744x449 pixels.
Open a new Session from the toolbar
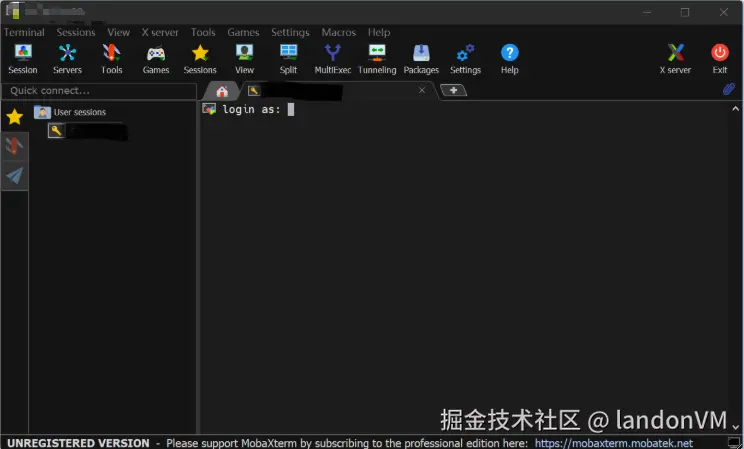(23, 59)
